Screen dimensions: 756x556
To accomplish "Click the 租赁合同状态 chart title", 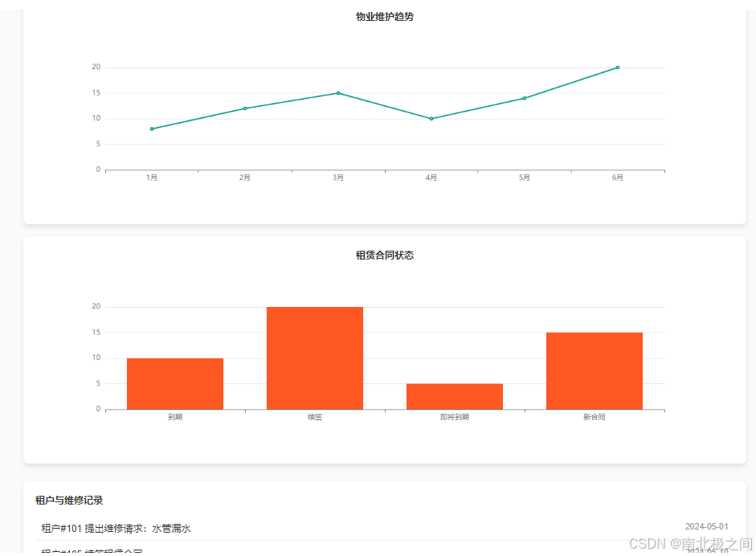I will pos(385,256).
